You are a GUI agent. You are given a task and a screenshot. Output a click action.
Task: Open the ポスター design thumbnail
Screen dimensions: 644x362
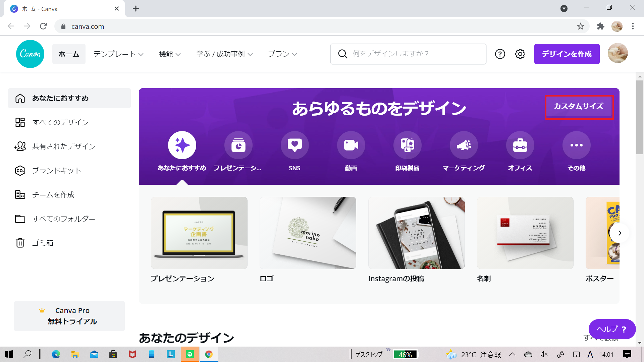coord(602,233)
